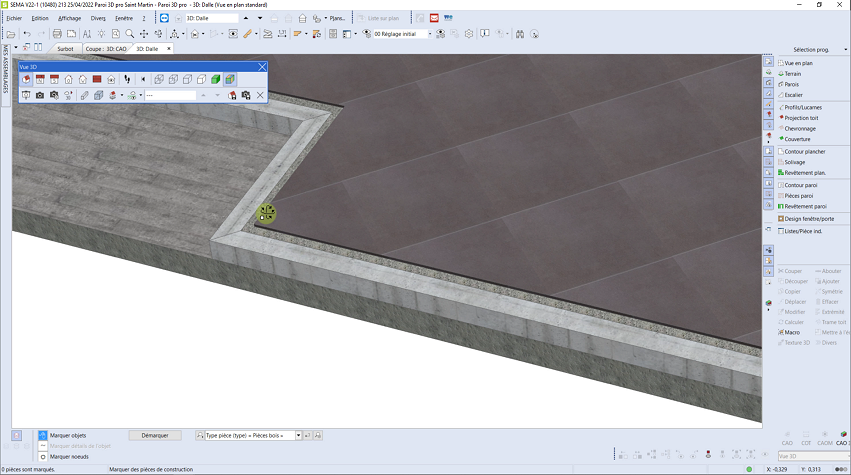Click the Démarquer button
Screen dimensions: 851x475
coord(155,436)
